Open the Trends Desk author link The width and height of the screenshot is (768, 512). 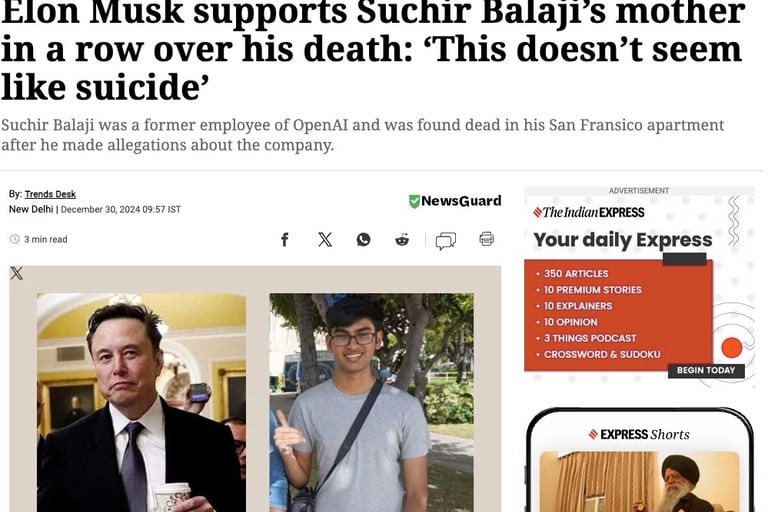click(50, 194)
